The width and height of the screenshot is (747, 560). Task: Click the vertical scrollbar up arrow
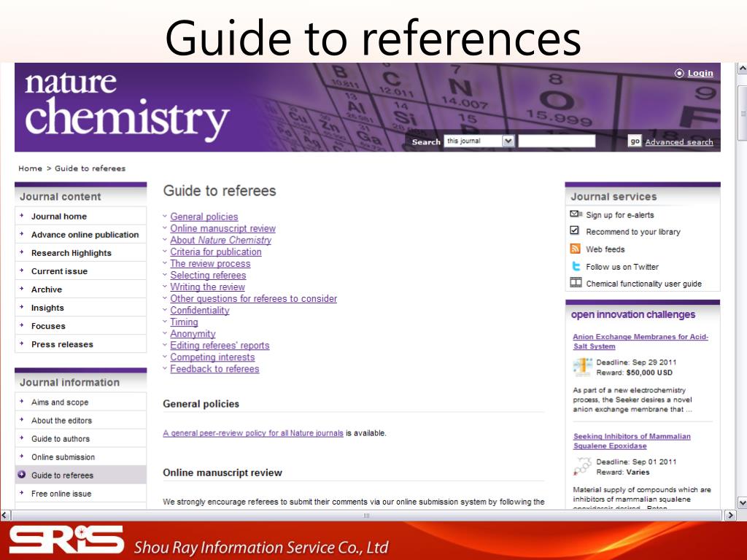point(742,69)
